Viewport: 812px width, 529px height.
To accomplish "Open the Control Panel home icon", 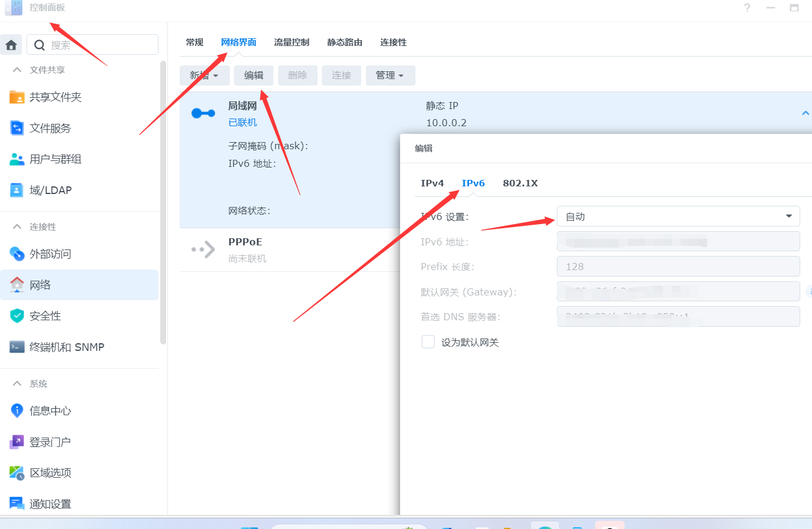I will [11, 45].
